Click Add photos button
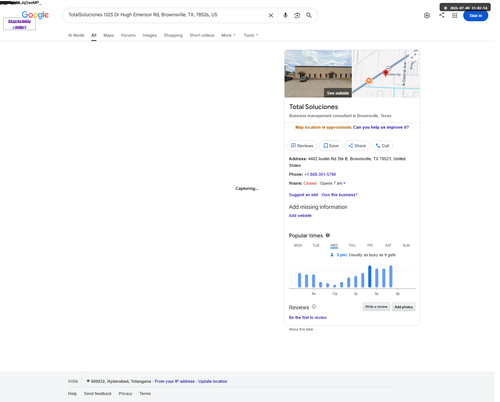The height and width of the screenshot is (402, 500). click(403, 307)
